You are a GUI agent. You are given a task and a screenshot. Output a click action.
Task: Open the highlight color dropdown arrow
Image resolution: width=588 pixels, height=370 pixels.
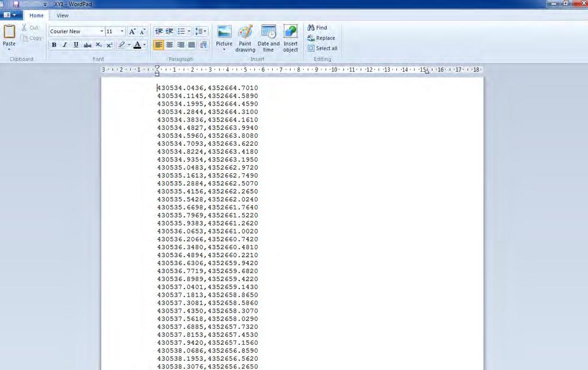pos(129,45)
